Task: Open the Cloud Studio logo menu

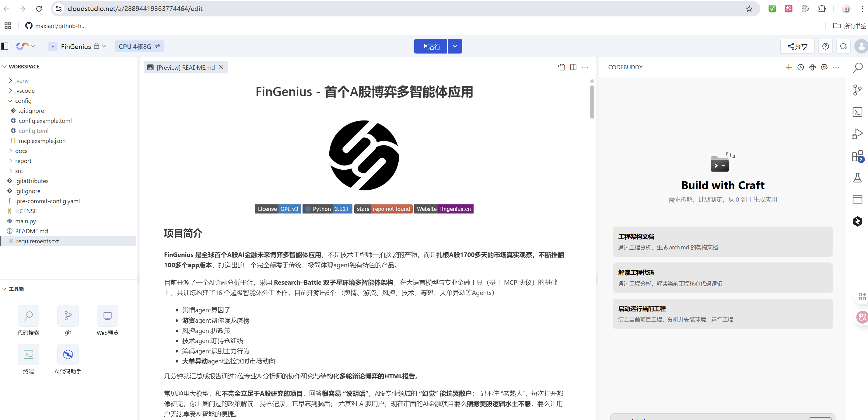Action: tap(26, 46)
